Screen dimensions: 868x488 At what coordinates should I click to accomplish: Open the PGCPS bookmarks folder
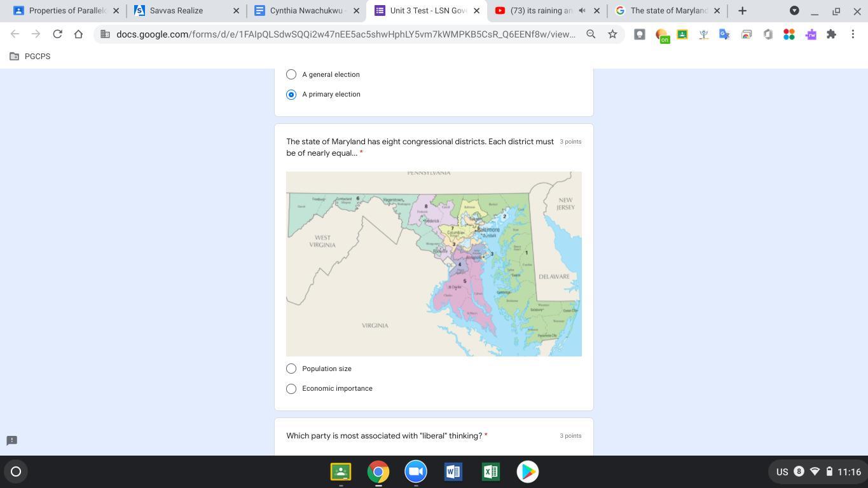click(30, 57)
